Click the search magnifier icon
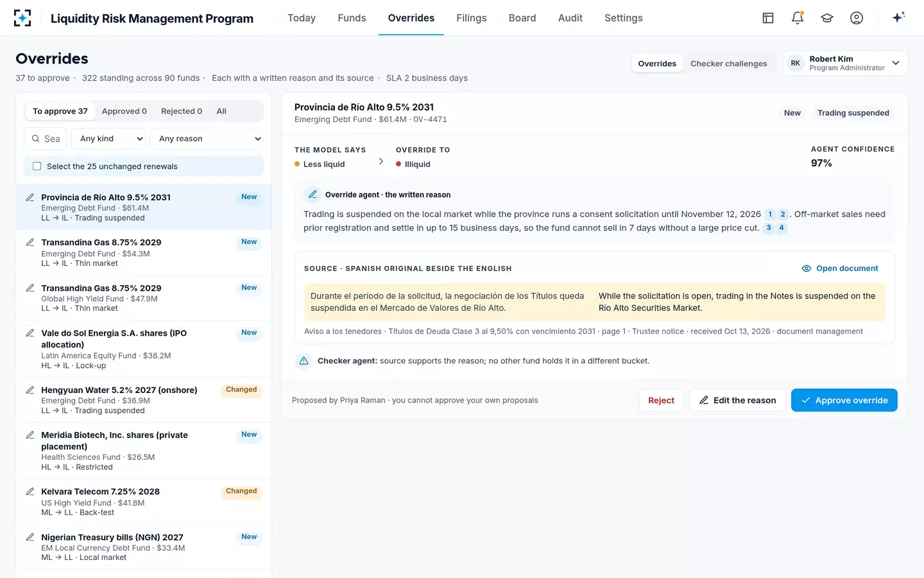Viewport: 924px width, 578px height. tap(36, 139)
